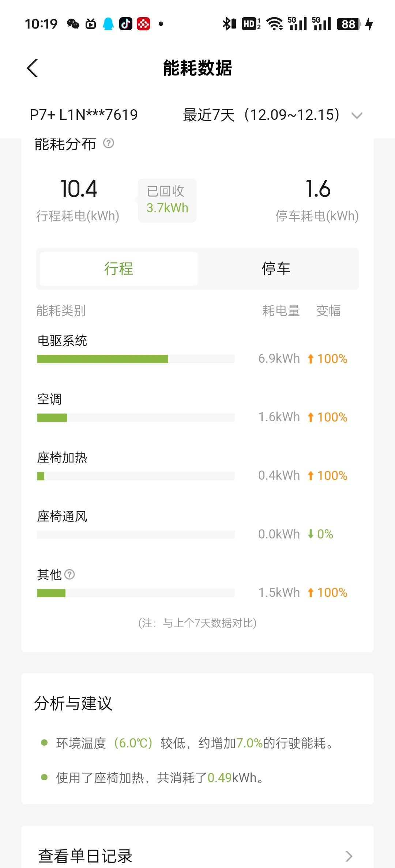Tap the 空调 energy progress bar
The height and width of the screenshot is (868, 395).
tap(136, 418)
